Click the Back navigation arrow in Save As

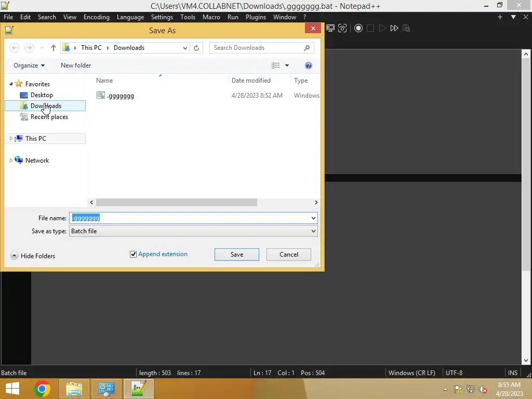[14, 48]
